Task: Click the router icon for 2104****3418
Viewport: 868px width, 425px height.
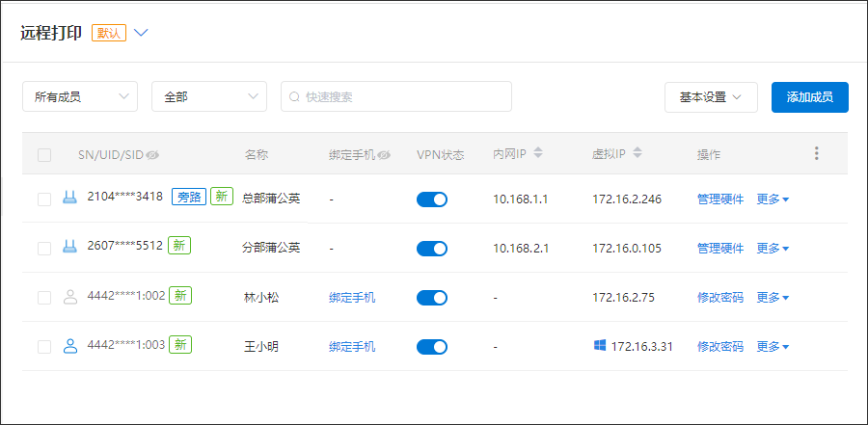Action: tap(69, 198)
